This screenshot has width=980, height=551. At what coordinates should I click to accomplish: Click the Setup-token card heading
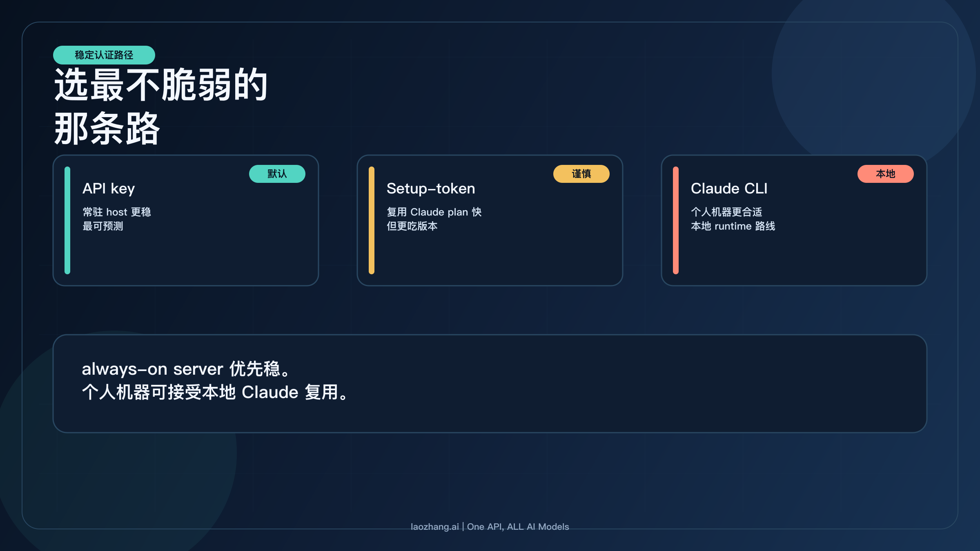point(431,189)
